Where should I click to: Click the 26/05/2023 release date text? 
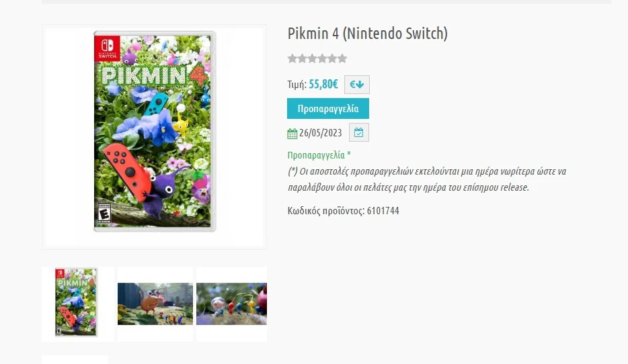point(321,133)
